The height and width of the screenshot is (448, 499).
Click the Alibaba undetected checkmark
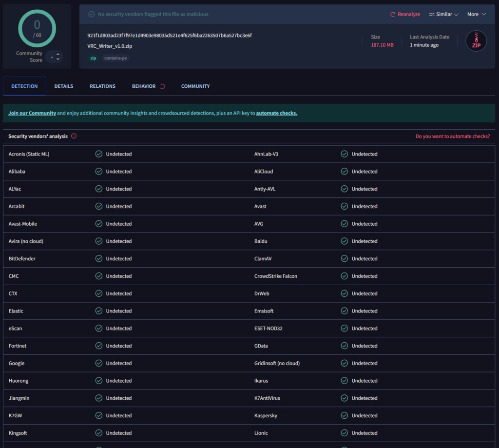[x=99, y=171]
